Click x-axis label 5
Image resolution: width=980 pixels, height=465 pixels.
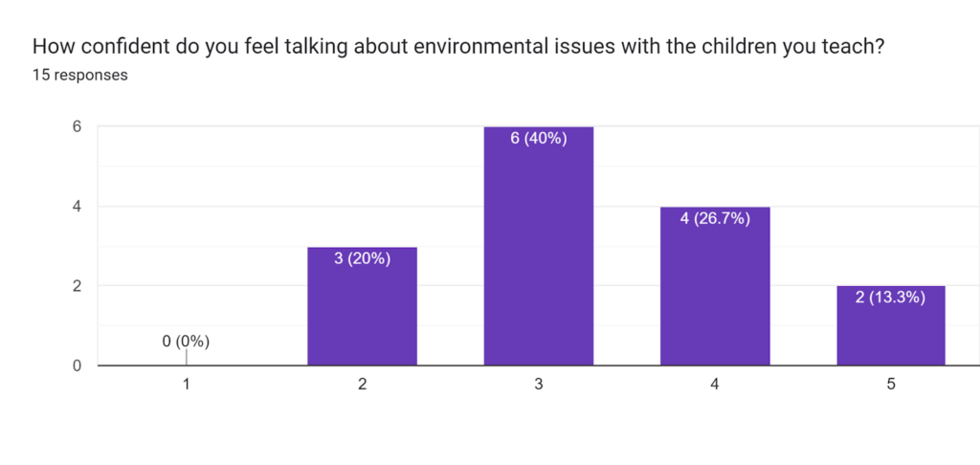[891, 384]
